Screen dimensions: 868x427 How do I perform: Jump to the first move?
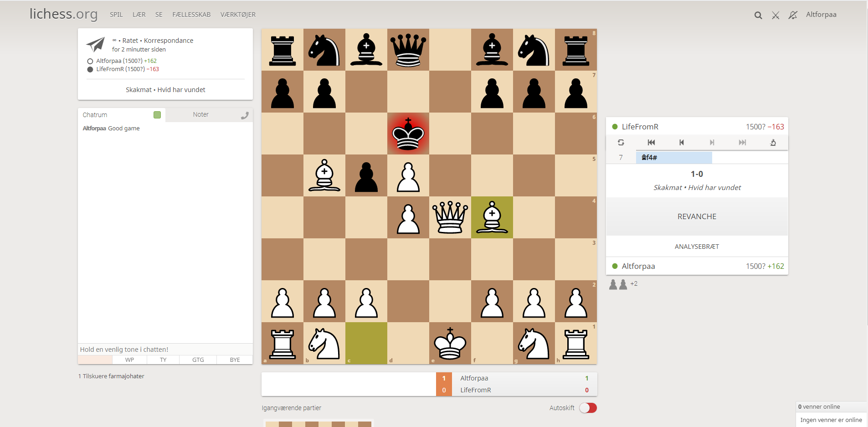[651, 143]
